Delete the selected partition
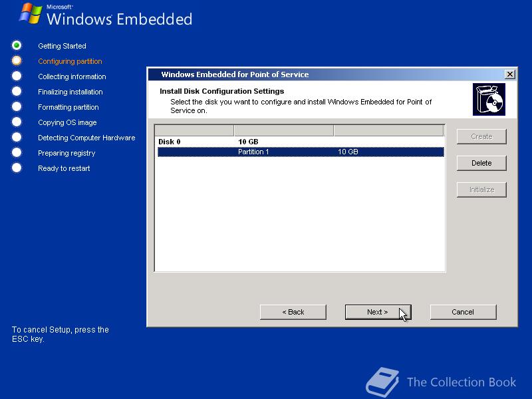The width and height of the screenshot is (532, 399). (481, 163)
